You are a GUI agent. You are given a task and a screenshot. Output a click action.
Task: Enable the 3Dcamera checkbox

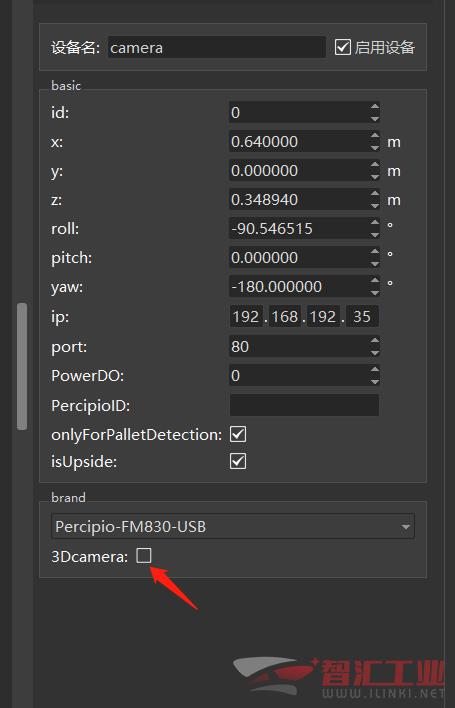[x=144, y=555]
